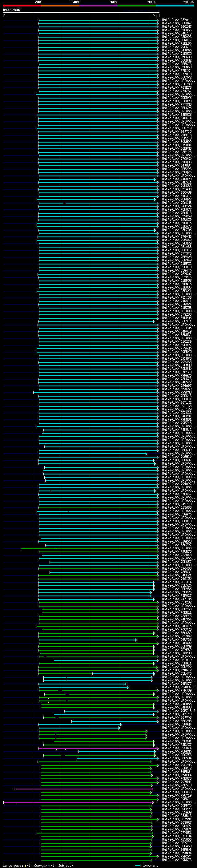Select hit label UniRef100_Q4CLZ1
The height and width of the screenshot is (868, 197).
click(177, 575)
